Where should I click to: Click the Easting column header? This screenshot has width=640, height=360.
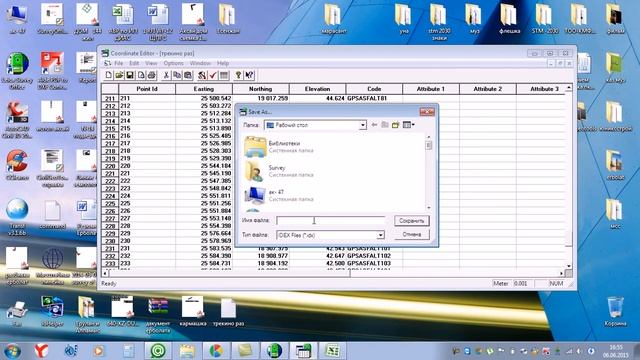(x=204, y=89)
